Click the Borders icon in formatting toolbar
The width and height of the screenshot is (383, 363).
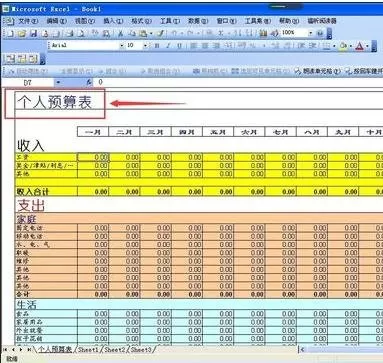pos(327,46)
